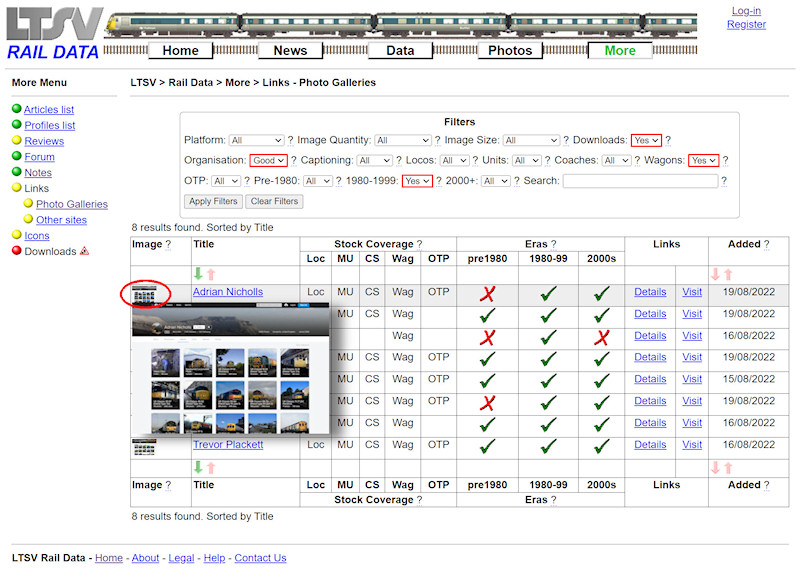
Task: Switch to the Data navigation tab
Action: tap(400, 50)
